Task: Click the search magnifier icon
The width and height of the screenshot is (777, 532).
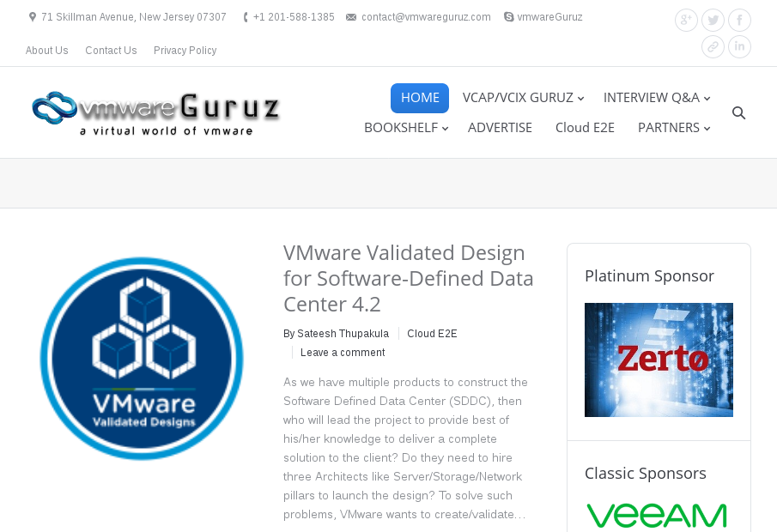Action: [x=739, y=113]
